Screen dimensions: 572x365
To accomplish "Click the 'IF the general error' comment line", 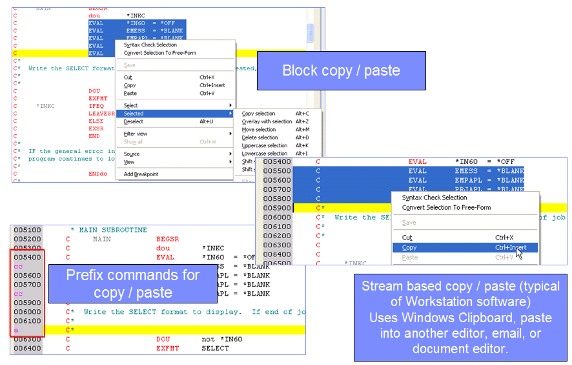I will pos(72,151).
